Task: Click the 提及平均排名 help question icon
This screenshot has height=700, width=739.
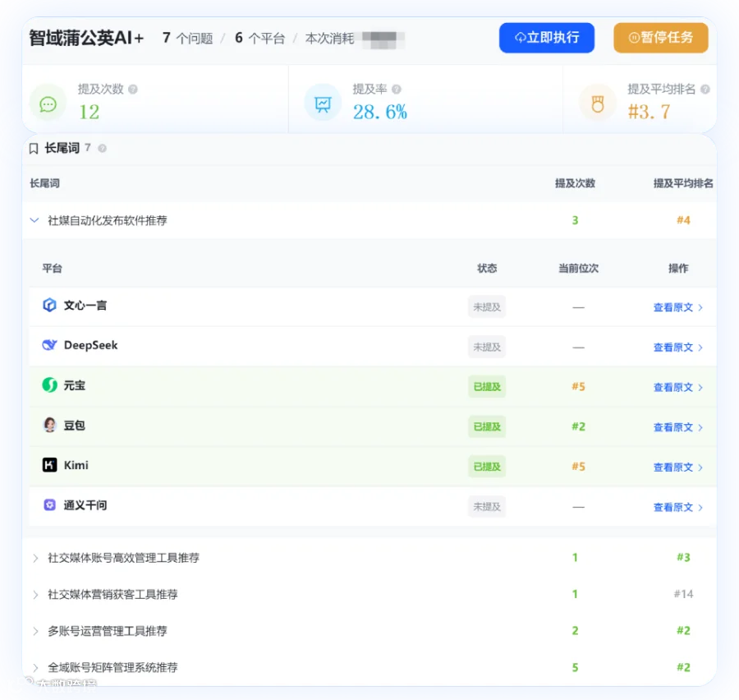Action: point(705,90)
